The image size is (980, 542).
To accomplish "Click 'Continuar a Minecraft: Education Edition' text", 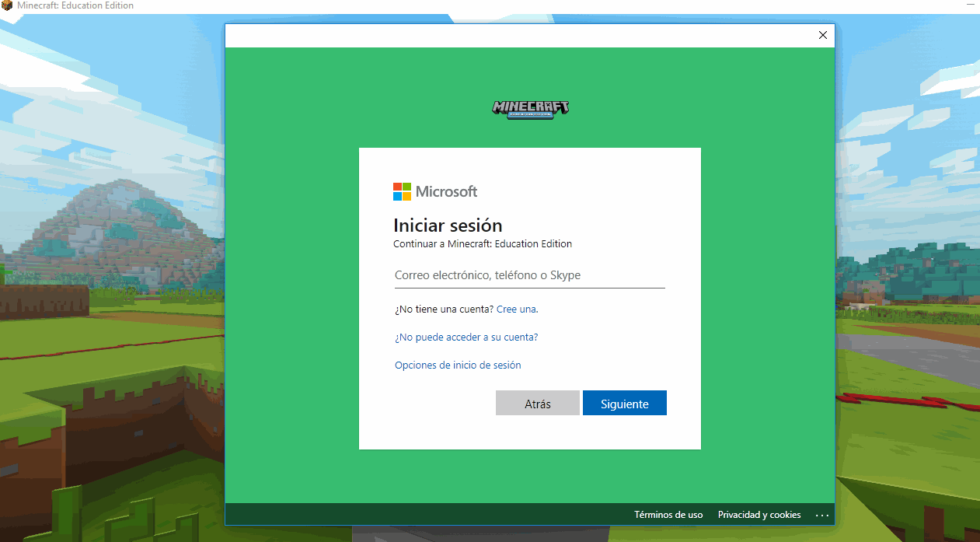I will [483, 244].
